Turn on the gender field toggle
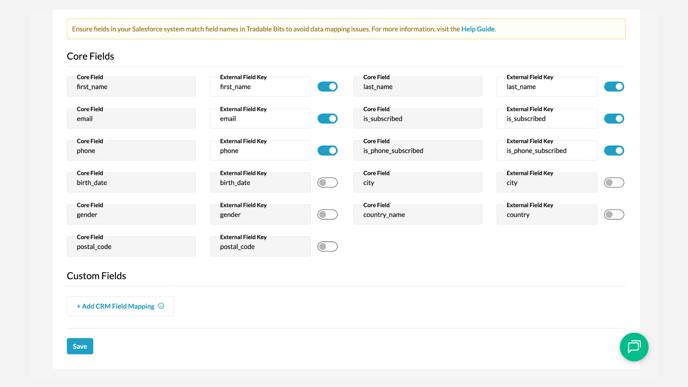Viewport: 688px width, 387px height. coord(327,215)
